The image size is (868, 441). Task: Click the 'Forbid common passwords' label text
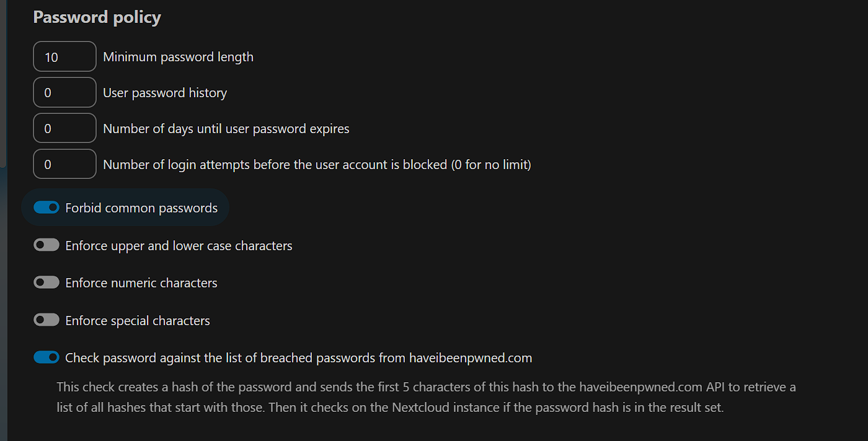(x=141, y=208)
